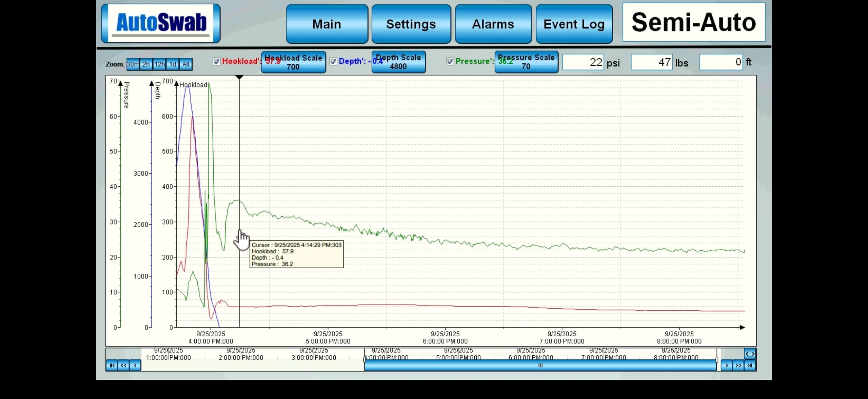Image resolution: width=868 pixels, height=399 pixels.
Task: Set zoom to All
Action: point(186,64)
